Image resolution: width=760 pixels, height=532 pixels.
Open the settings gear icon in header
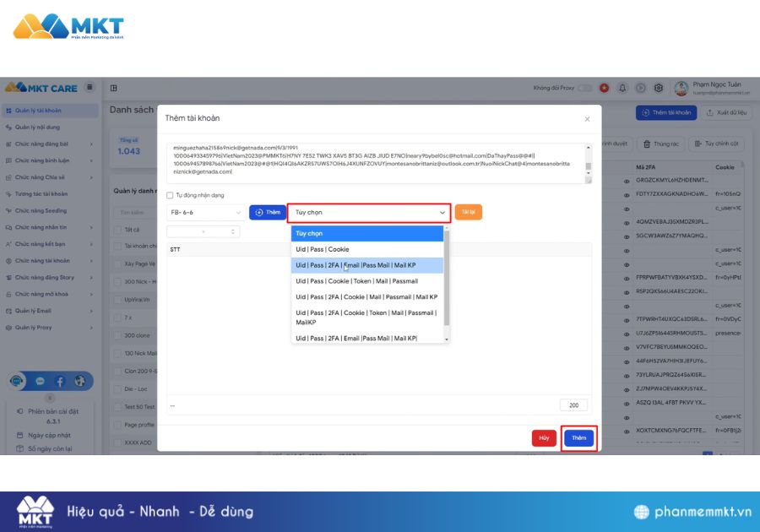click(x=658, y=88)
